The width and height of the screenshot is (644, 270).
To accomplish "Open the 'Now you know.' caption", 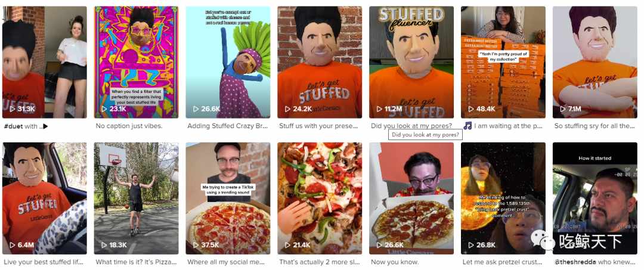I will (x=395, y=262).
